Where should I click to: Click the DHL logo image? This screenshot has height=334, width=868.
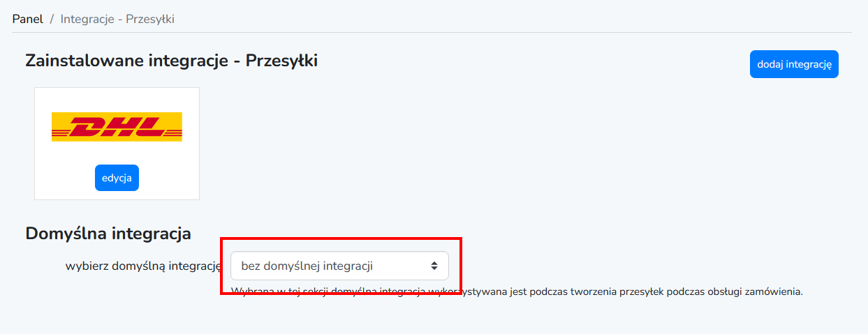coord(117,127)
